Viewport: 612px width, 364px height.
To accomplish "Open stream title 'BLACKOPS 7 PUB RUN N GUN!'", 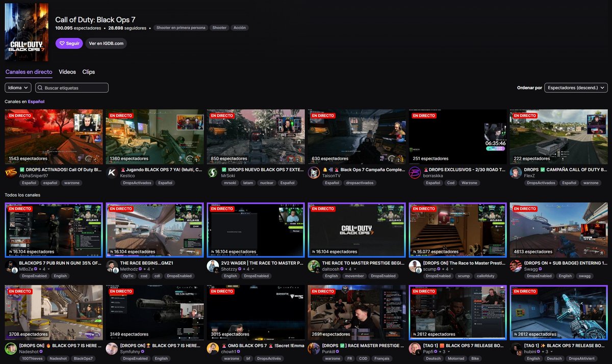I will click(x=60, y=263).
